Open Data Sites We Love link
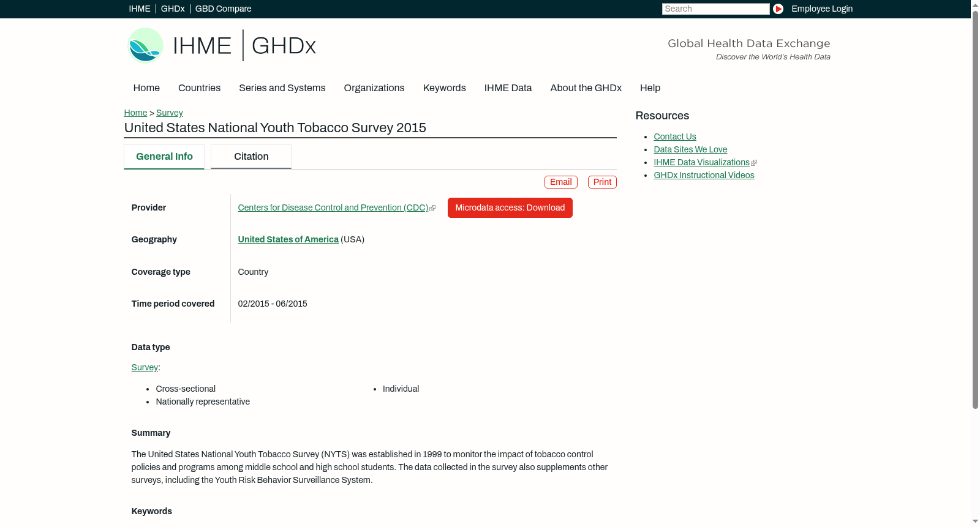The image size is (980, 527). 690,150
